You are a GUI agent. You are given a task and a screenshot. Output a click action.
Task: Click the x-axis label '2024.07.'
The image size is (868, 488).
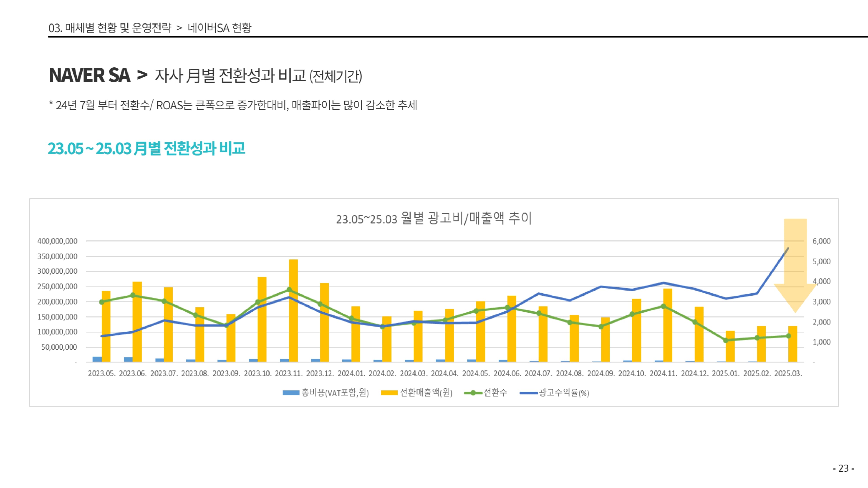[538, 373]
